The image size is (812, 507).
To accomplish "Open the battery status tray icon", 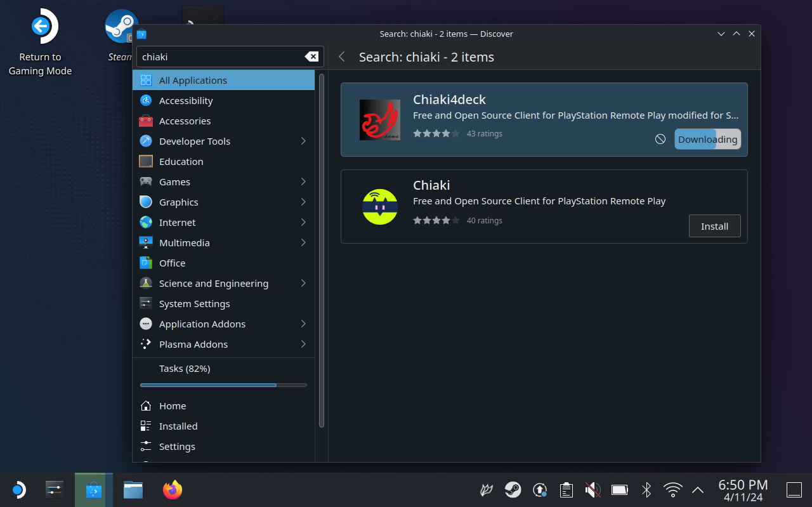I will pos(620,490).
